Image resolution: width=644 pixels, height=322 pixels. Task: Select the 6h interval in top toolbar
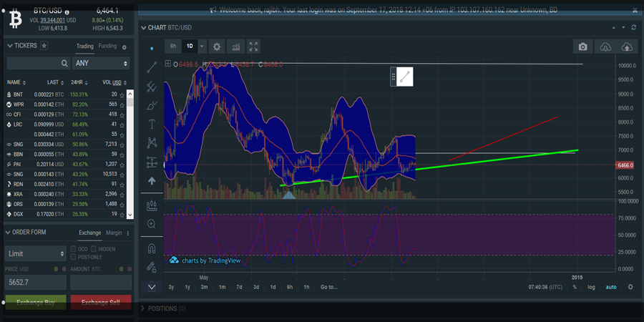[x=173, y=47]
